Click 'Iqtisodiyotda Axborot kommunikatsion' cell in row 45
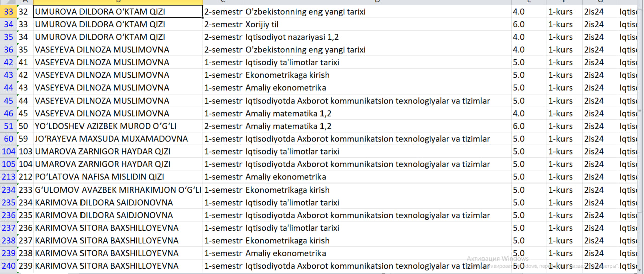 tap(377, 101)
